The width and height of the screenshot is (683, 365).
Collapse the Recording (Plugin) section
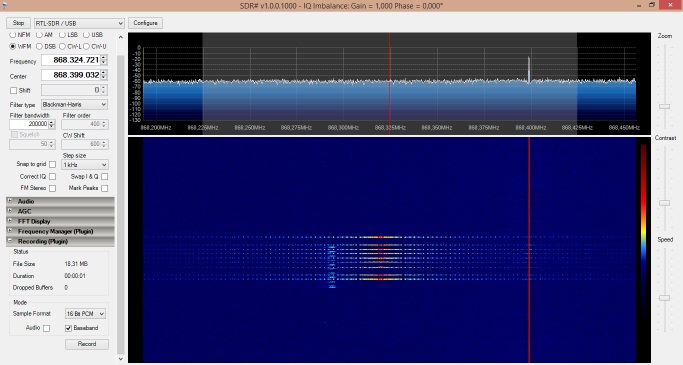point(60,241)
